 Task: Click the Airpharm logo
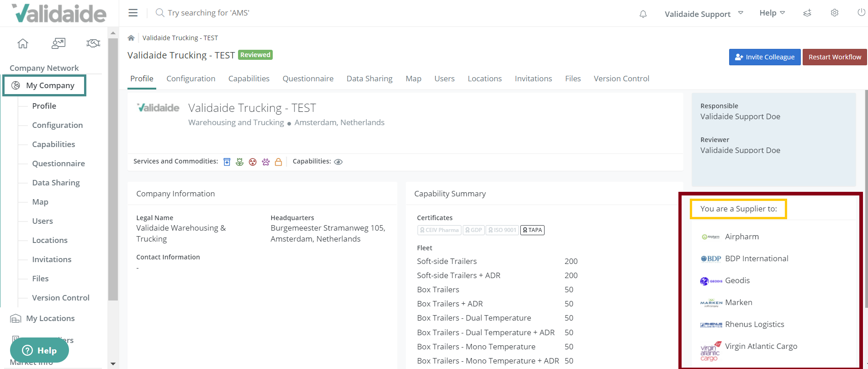tap(711, 237)
